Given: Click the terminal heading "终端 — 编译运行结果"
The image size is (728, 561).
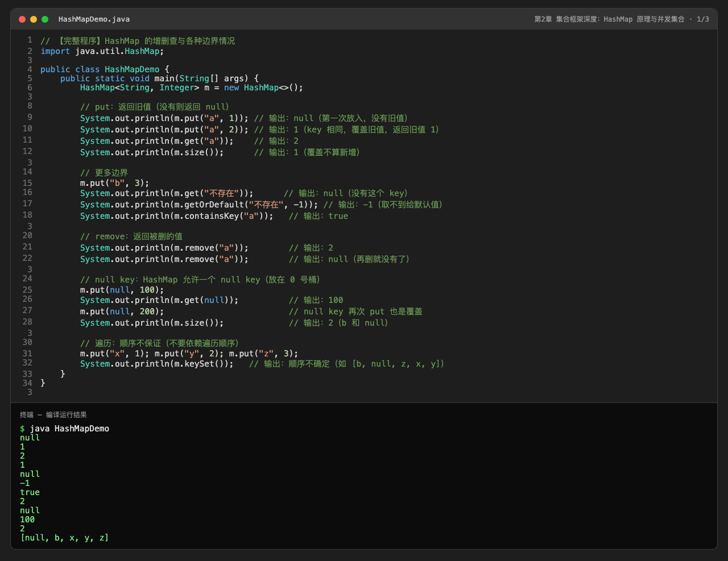Looking at the screenshot, I should tap(53, 415).
